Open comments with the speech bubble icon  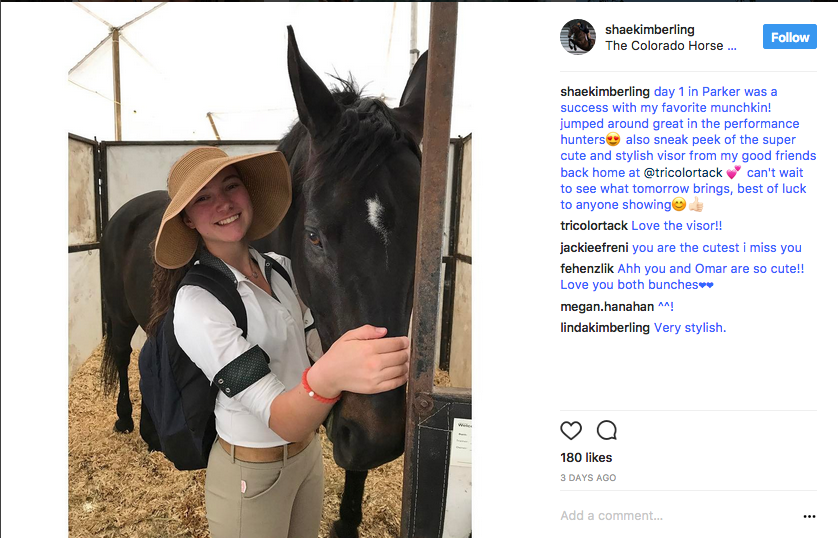tap(607, 430)
